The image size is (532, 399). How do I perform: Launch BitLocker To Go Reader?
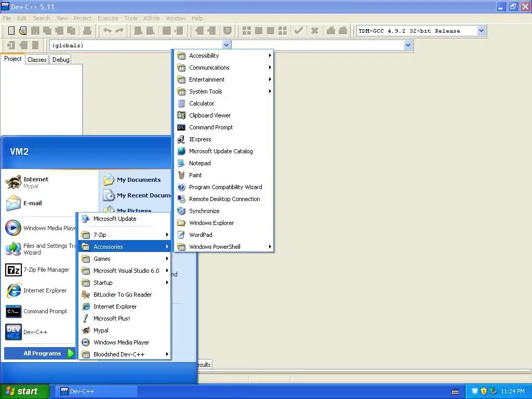[x=125, y=295]
